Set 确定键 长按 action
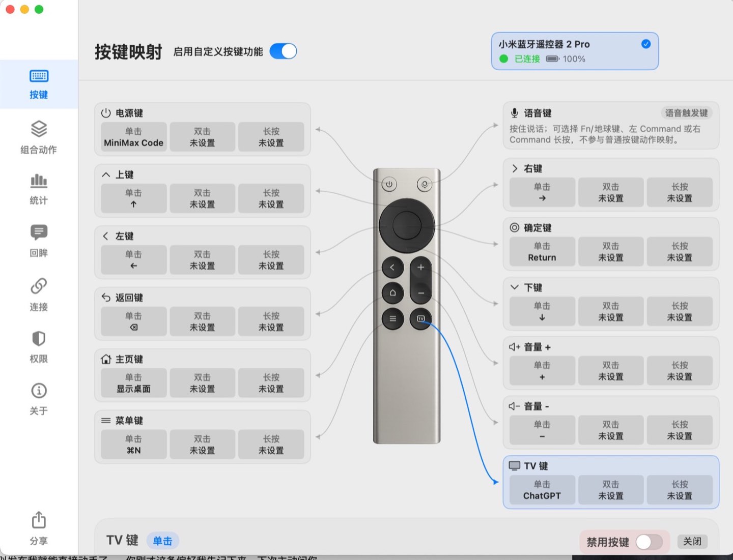The height and width of the screenshot is (560, 733). click(x=680, y=252)
